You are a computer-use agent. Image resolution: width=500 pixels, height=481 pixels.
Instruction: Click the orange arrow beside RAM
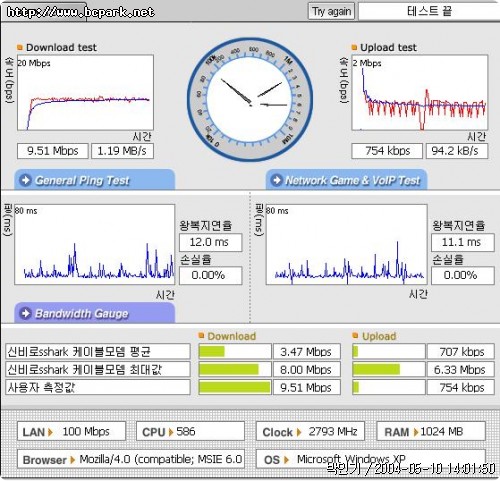[x=416, y=432]
